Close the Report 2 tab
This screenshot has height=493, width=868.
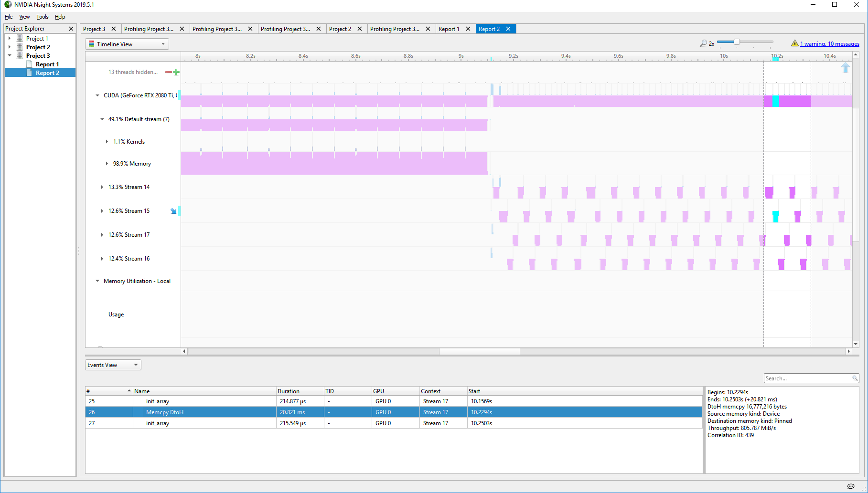tap(508, 29)
